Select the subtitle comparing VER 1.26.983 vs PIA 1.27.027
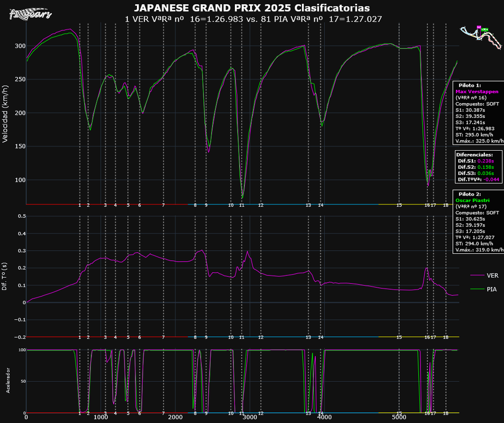The width and height of the screenshot is (504, 423). coord(253,19)
